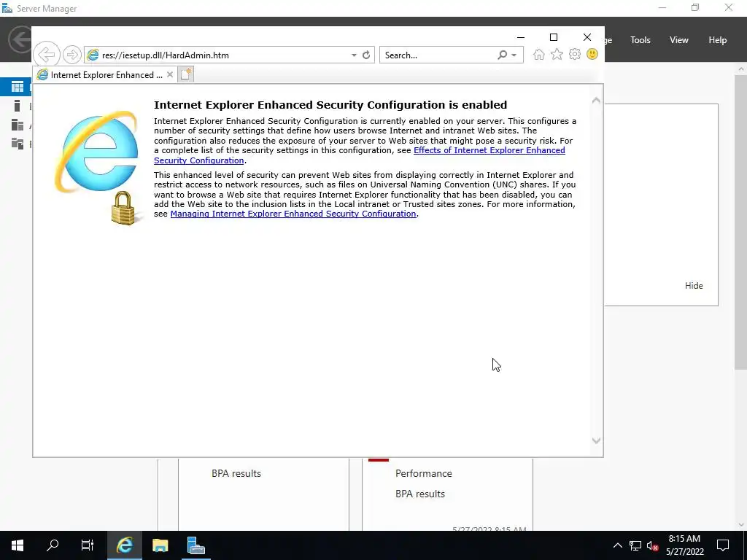
Task: Click the search magnifier in IE search box
Action: pos(502,55)
